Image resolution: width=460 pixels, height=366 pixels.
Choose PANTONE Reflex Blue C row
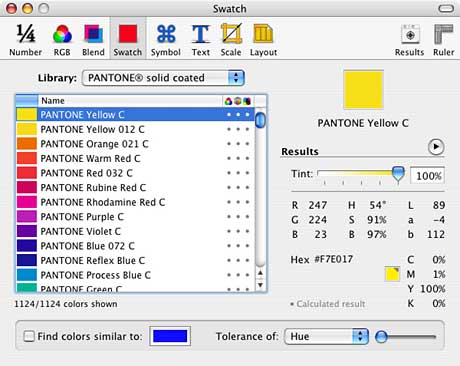coord(135,261)
